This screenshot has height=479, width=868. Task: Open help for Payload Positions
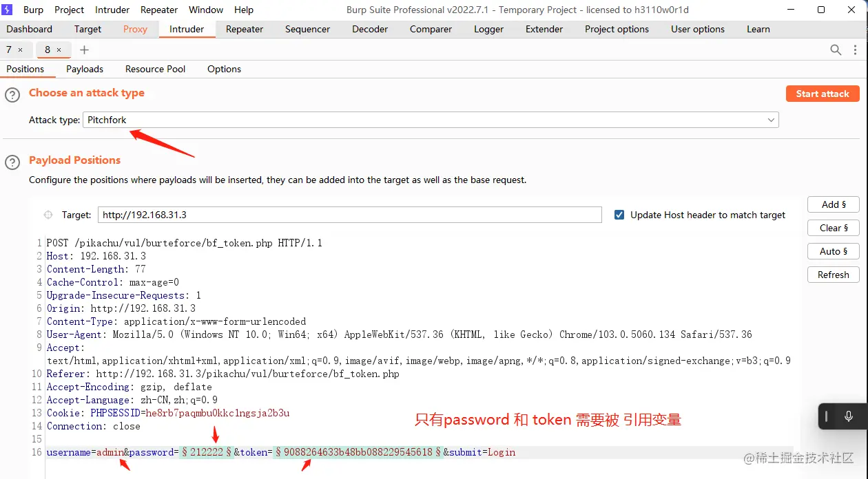click(12, 162)
